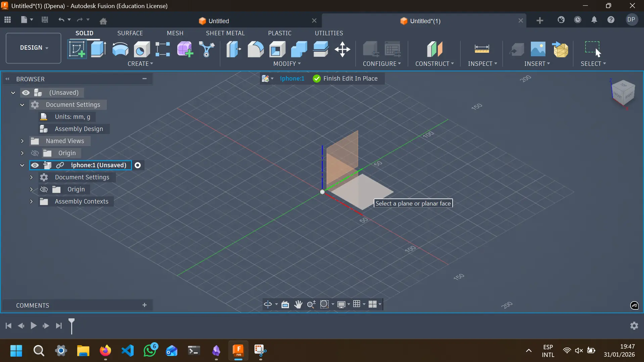This screenshot has height=362, width=644.
Task: Open the Change Parameters table icon
Action: pos(393,49)
